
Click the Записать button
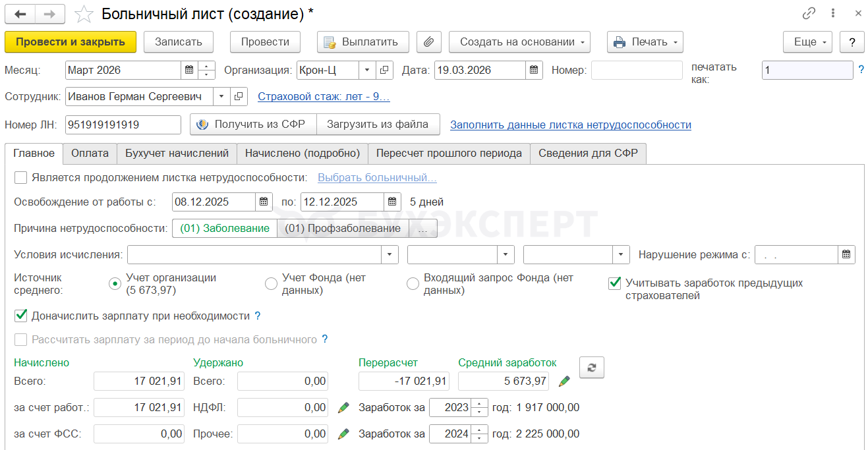178,42
